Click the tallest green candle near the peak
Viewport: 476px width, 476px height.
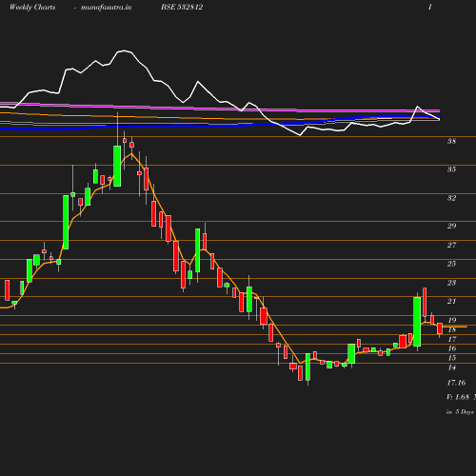pyautogui.click(x=117, y=166)
